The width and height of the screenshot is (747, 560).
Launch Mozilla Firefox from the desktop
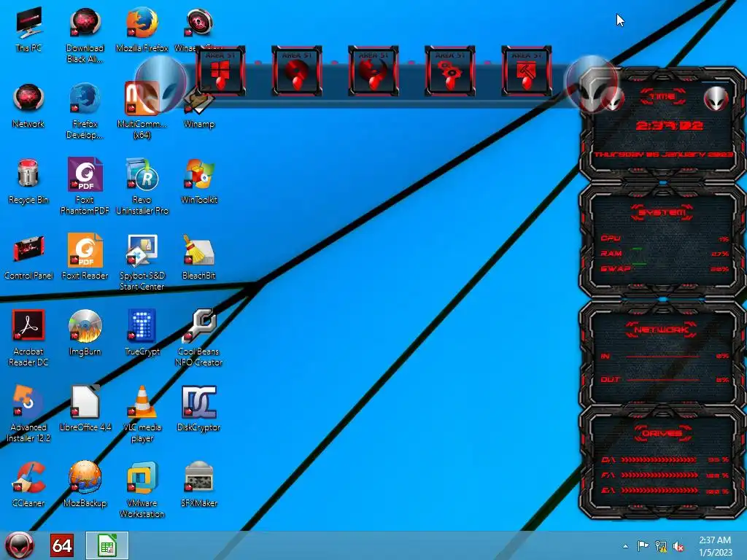tap(142, 29)
